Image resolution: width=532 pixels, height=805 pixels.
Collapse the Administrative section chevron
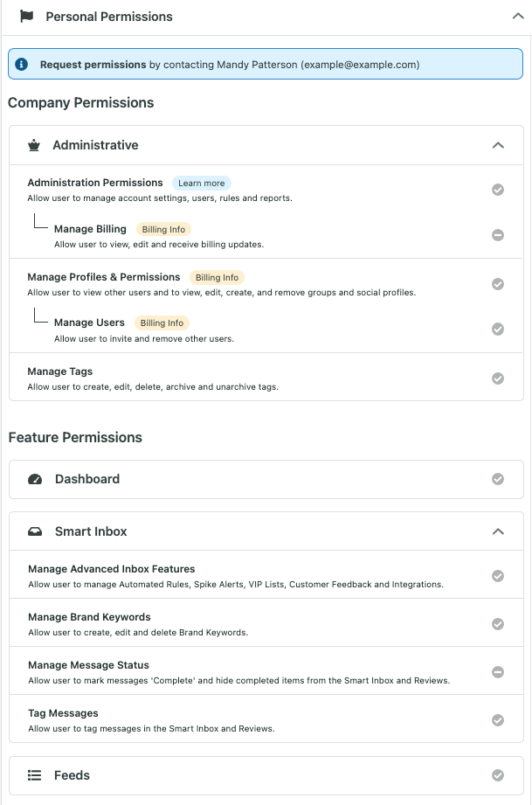pos(498,145)
